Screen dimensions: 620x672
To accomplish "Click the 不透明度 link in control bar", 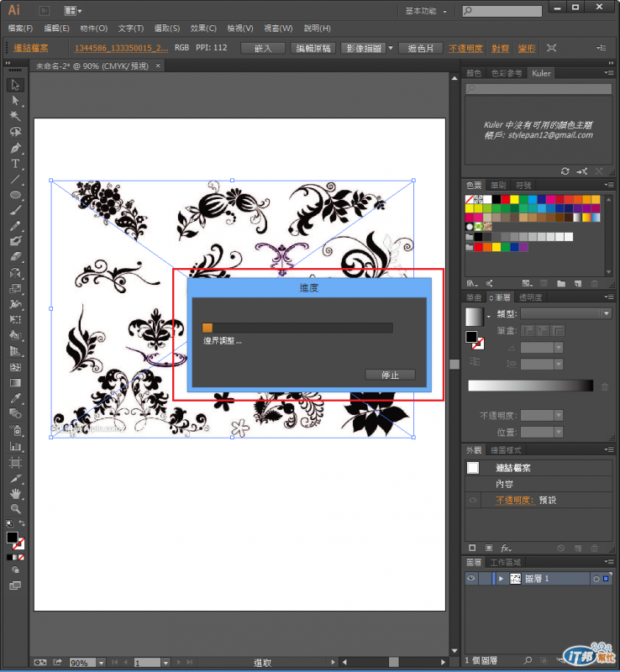I will 465,48.
